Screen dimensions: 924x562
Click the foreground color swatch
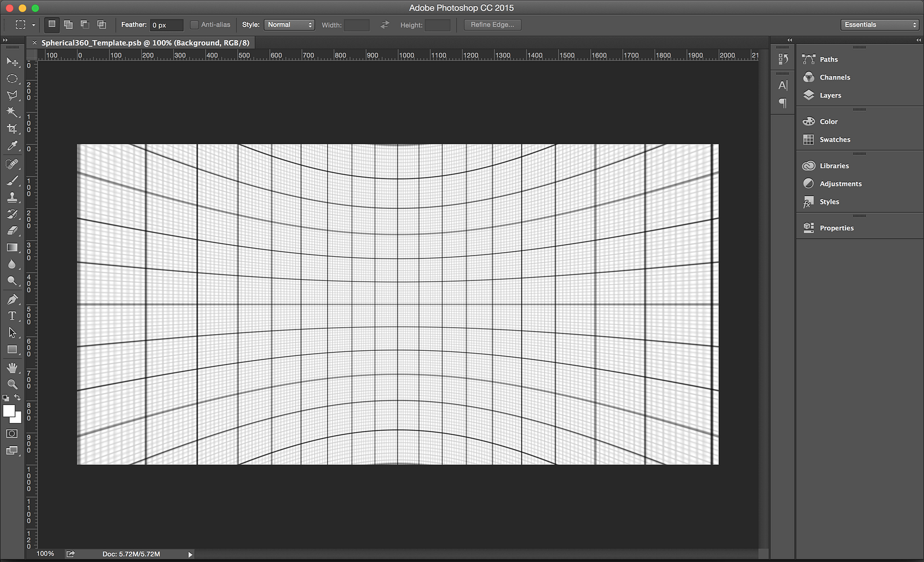[x=8, y=411]
